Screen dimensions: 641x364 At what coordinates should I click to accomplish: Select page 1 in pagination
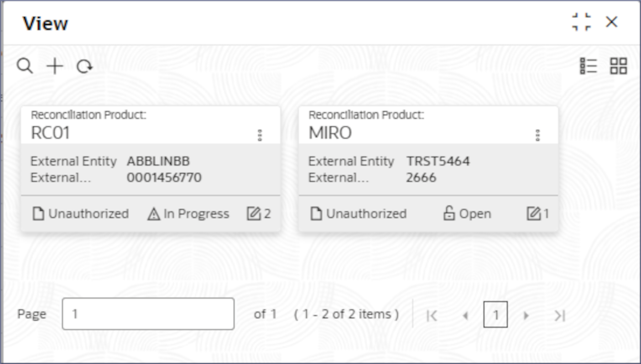495,315
